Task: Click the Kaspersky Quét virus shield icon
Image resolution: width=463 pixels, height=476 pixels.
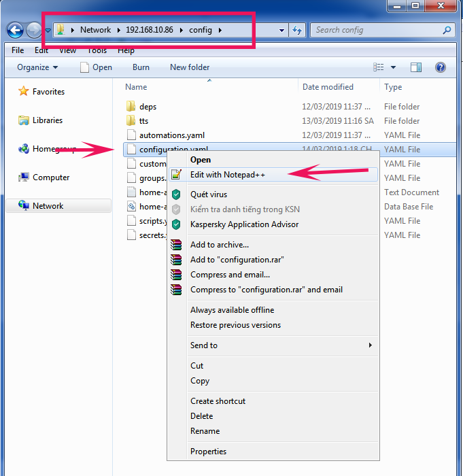Action: (x=177, y=194)
